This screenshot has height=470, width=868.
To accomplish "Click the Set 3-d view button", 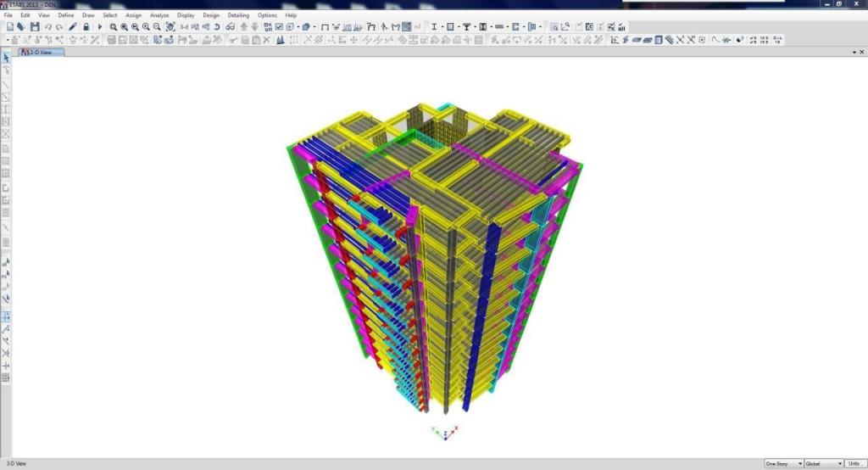I will click(x=184, y=27).
